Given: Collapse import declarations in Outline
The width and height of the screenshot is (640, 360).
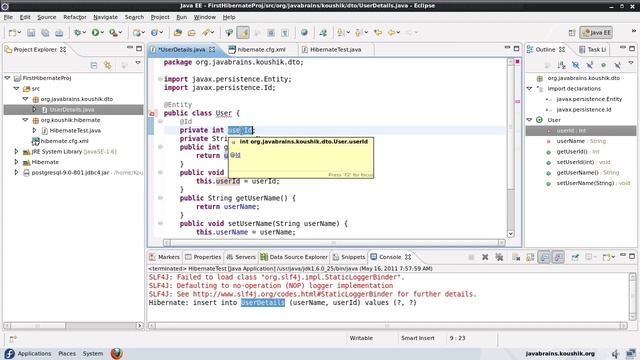Looking at the screenshot, I should 529,88.
